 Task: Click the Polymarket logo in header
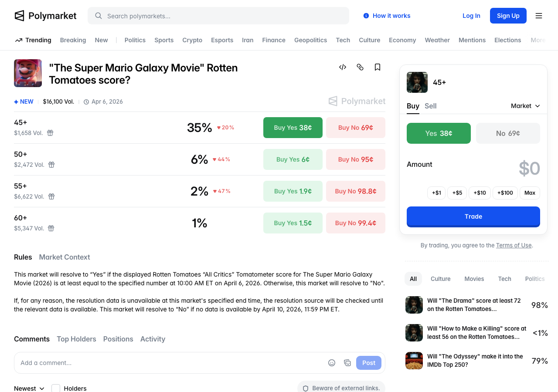tap(45, 16)
